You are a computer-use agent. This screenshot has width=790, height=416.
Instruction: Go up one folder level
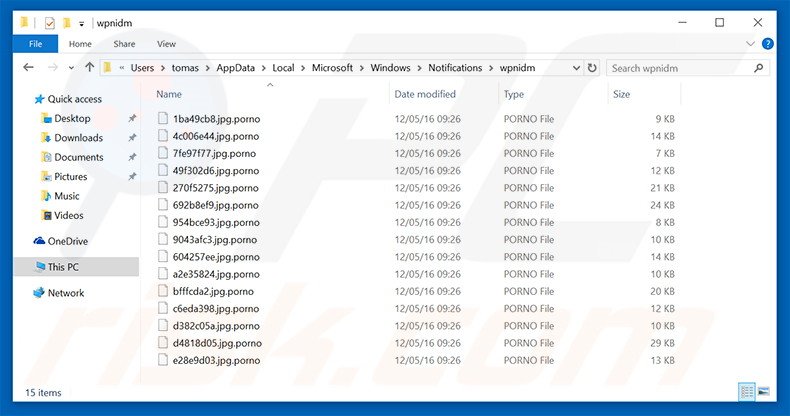[90, 67]
